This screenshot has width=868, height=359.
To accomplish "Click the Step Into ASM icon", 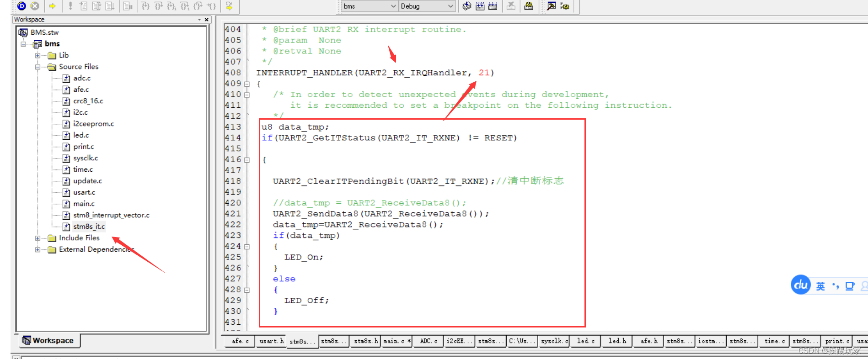I will (171, 6).
